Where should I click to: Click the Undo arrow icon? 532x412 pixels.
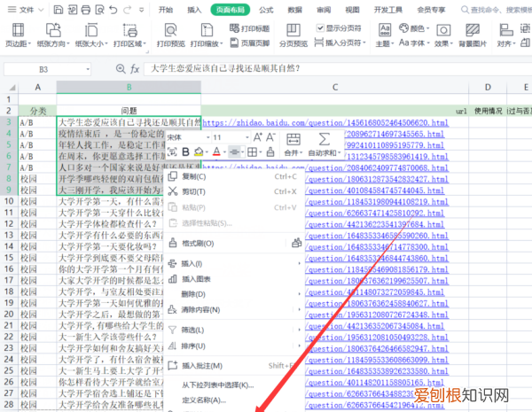[x=113, y=10]
